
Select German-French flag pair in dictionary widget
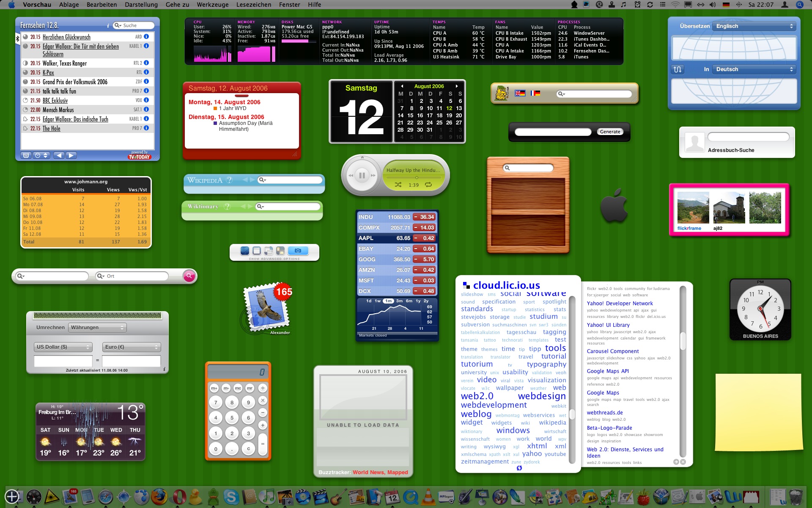click(x=535, y=93)
